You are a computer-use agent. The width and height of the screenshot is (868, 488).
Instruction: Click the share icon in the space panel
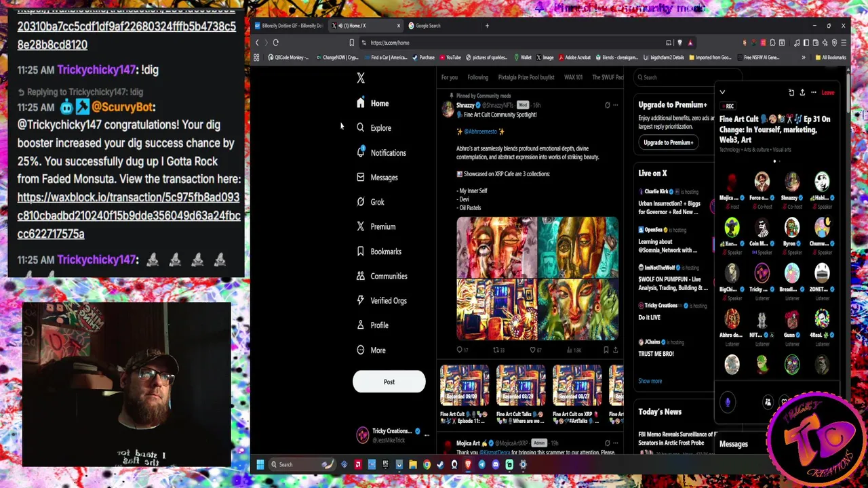click(802, 92)
